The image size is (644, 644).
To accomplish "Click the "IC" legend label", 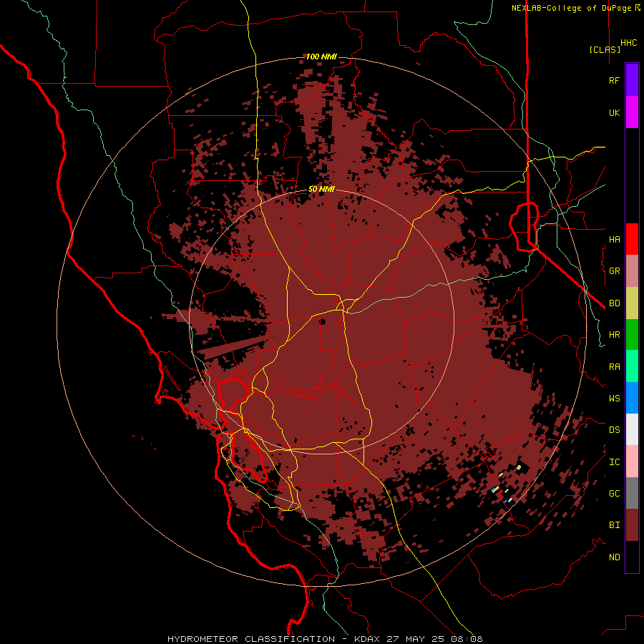I will click(x=614, y=462).
